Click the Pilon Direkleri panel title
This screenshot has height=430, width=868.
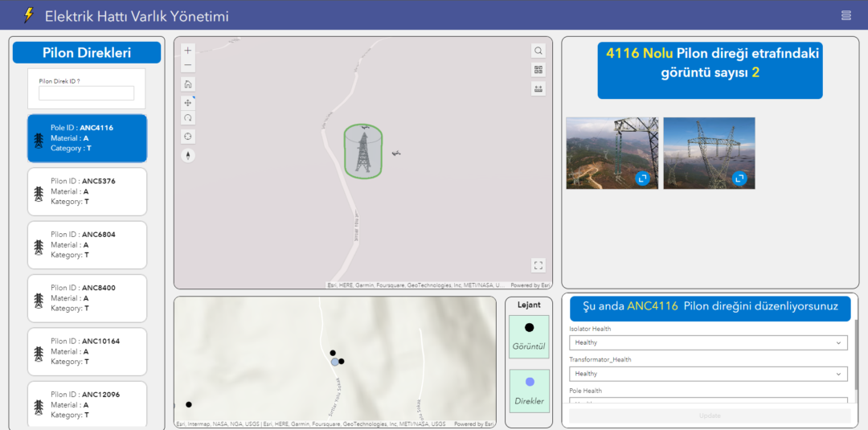coord(87,52)
